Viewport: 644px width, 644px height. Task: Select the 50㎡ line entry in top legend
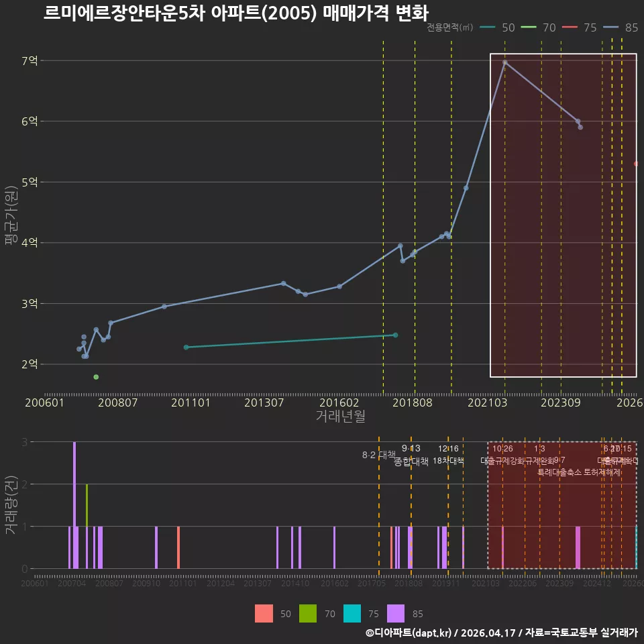click(x=497, y=28)
